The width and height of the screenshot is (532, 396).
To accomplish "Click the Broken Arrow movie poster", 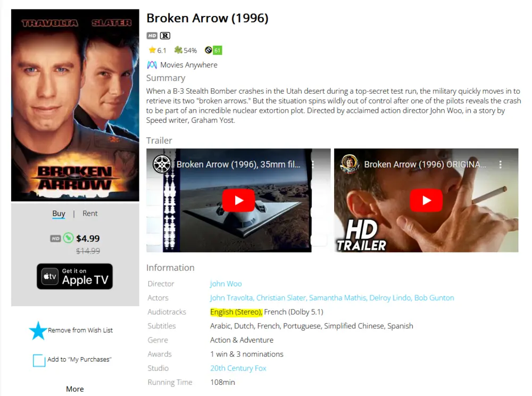I will click(x=75, y=105).
